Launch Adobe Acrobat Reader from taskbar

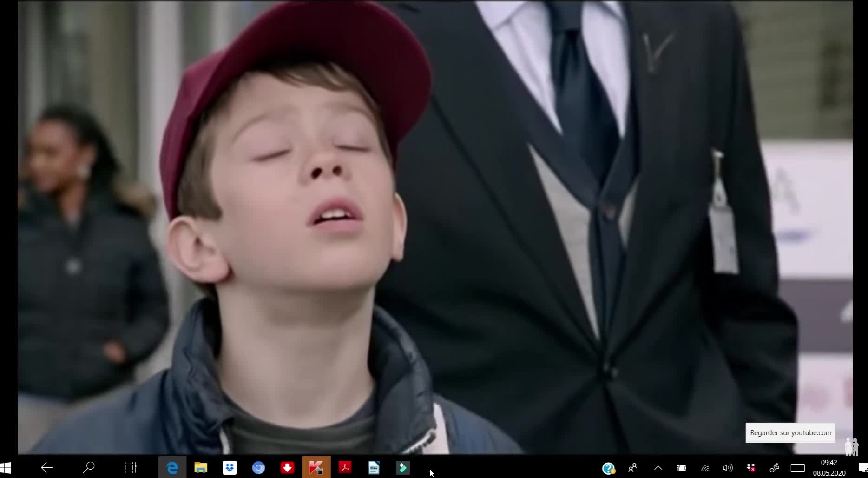coord(345,468)
